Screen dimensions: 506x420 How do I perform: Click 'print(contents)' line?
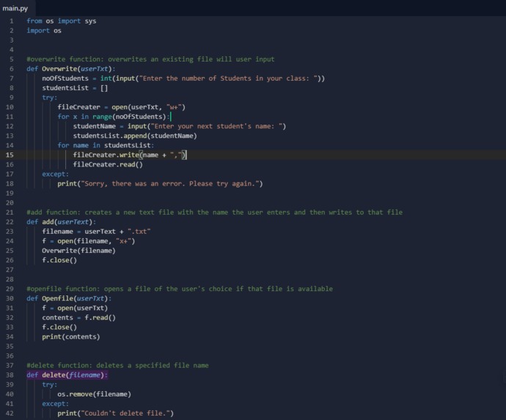pos(71,336)
